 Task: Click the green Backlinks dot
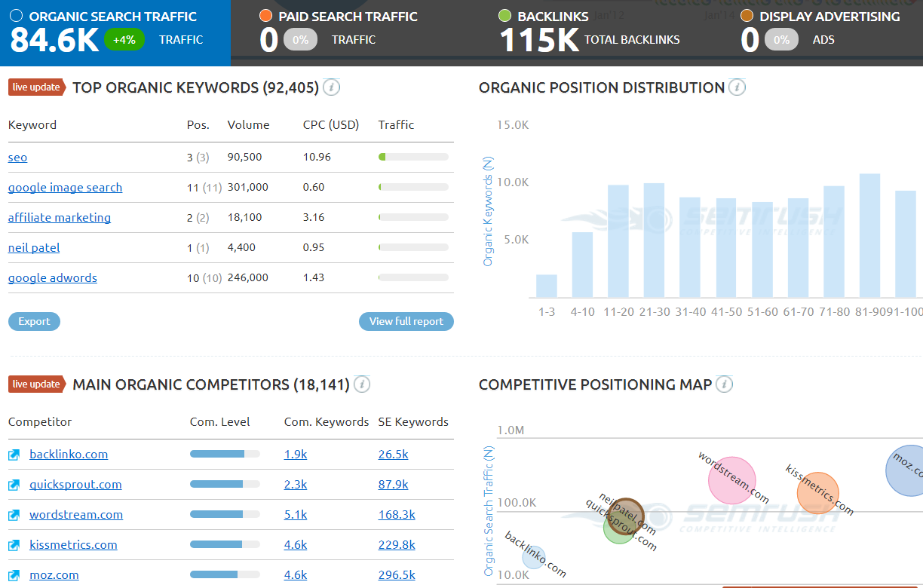click(x=504, y=16)
